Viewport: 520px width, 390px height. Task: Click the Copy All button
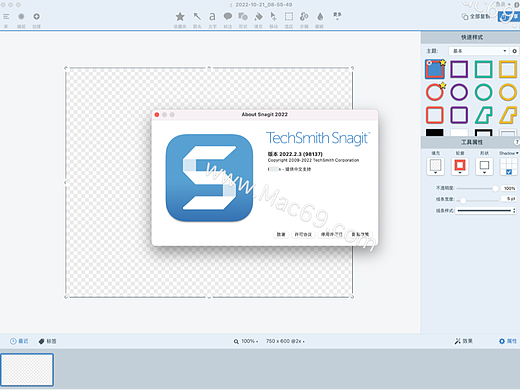[476, 16]
